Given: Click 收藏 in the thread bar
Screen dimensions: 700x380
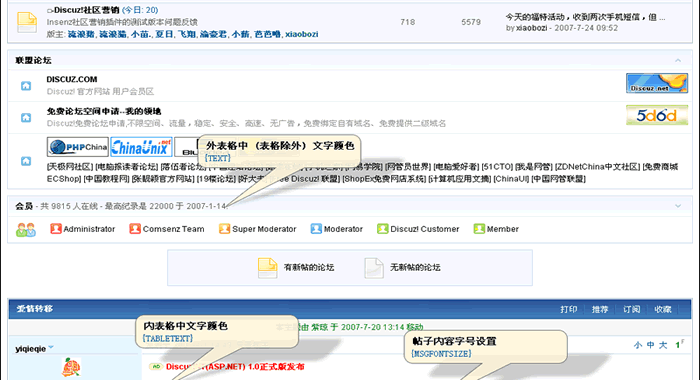Looking at the screenshot, I should [663, 309].
